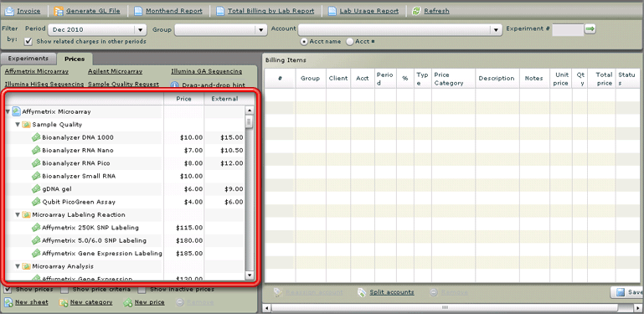Screen dimensions: 644x314
Task: Click the Total Billing by Lab Report icon
Action: (220, 11)
